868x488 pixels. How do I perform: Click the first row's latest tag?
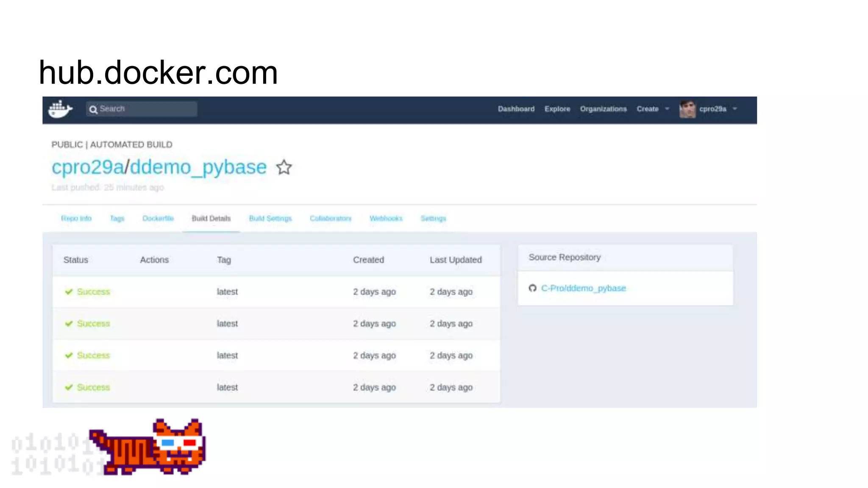(x=227, y=291)
